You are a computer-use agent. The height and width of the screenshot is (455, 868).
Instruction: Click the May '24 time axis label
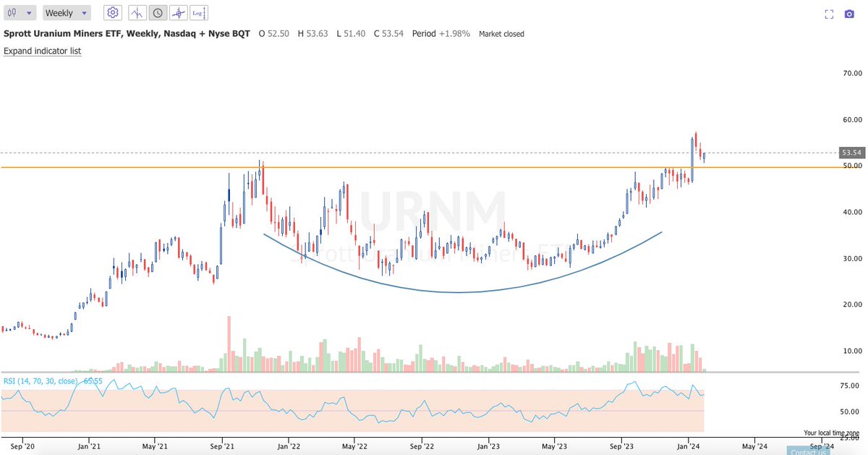pos(755,447)
